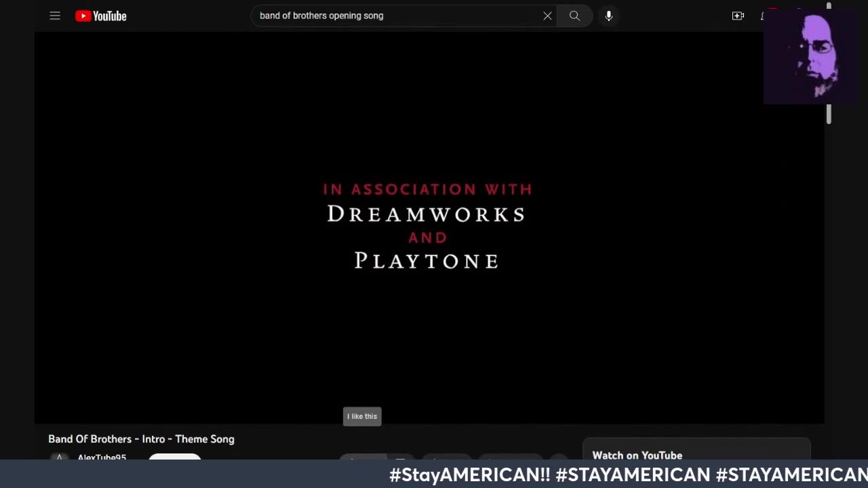The height and width of the screenshot is (488, 868).
Task: Click the 'Band Of Brothers - Intro - Theme Song' title
Action: pyautogui.click(x=141, y=439)
